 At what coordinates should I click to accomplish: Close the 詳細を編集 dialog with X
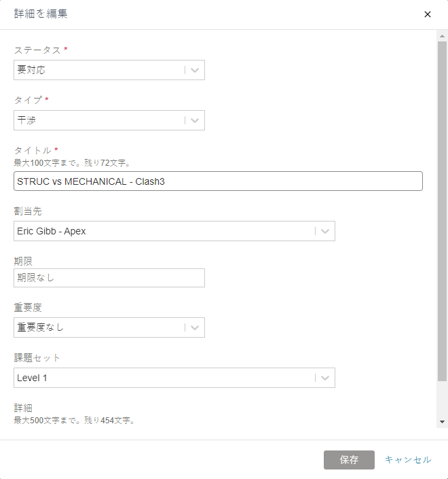pyautogui.click(x=427, y=14)
